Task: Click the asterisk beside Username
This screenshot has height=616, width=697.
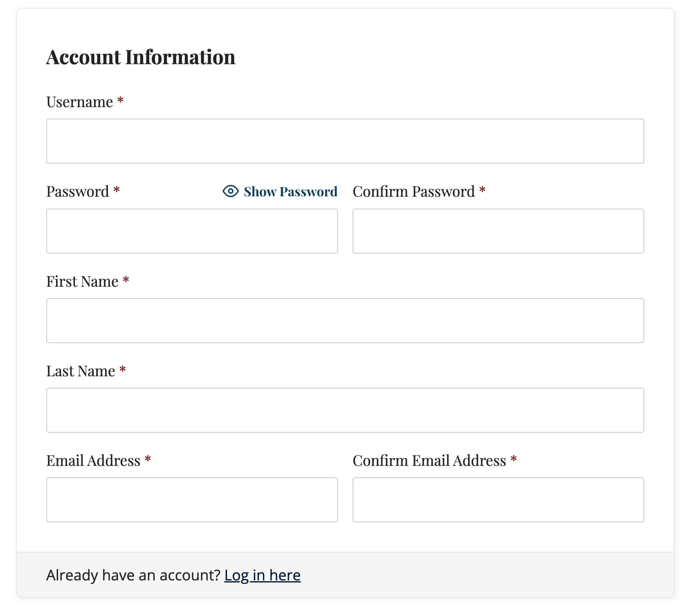Action: click(120, 101)
